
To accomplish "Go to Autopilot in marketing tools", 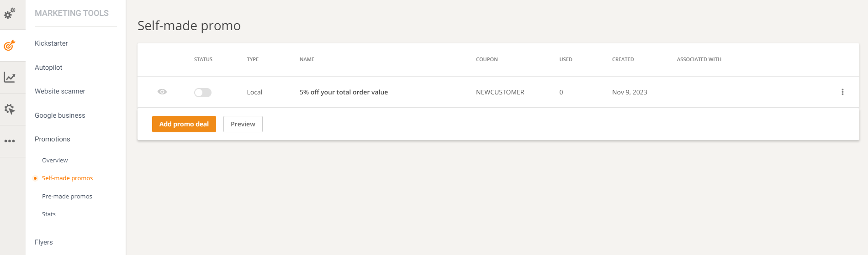I will point(48,68).
